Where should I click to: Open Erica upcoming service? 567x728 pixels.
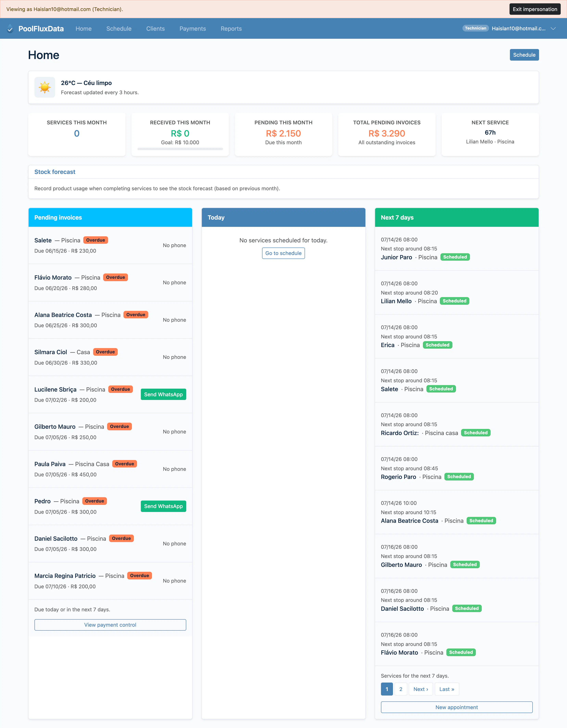388,345
